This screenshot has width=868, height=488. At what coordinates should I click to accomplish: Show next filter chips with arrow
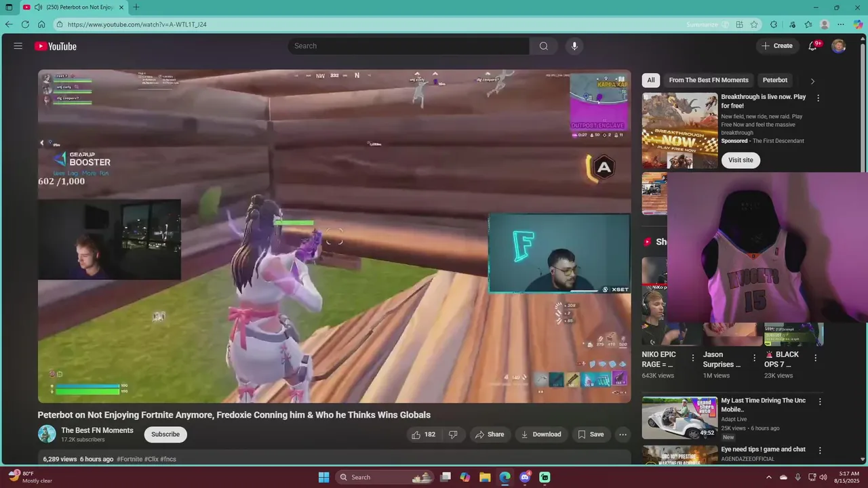[x=812, y=81]
